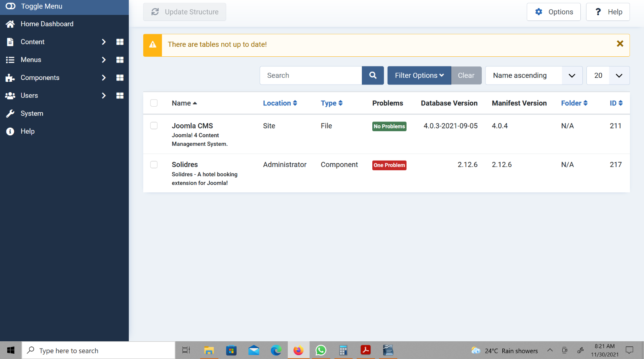Screen dimensions: 644x359
Task: Click the search magnifier icon button
Action: click(x=373, y=75)
